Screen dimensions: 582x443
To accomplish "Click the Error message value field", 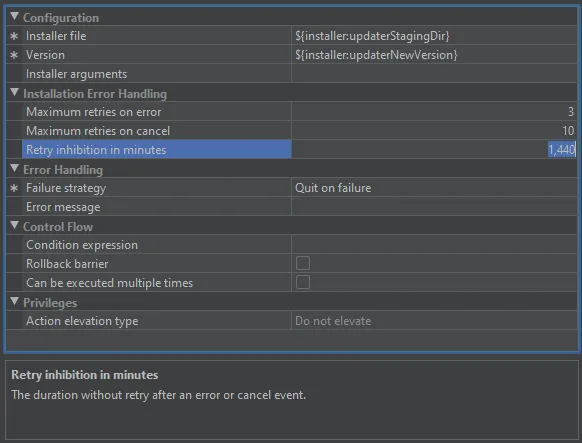I will (x=434, y=207).
